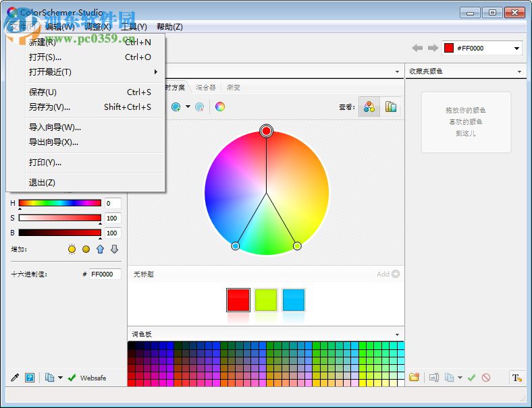Open the add color point dropdown arrow
The height and width of the screenshot is (408, 532).
coord(188,107)
